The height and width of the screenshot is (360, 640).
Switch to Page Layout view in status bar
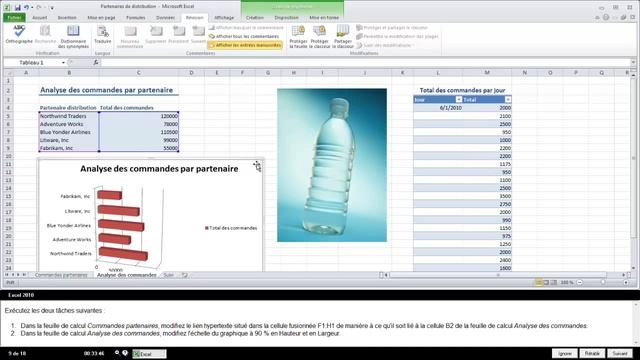click(x=547, y=282)
